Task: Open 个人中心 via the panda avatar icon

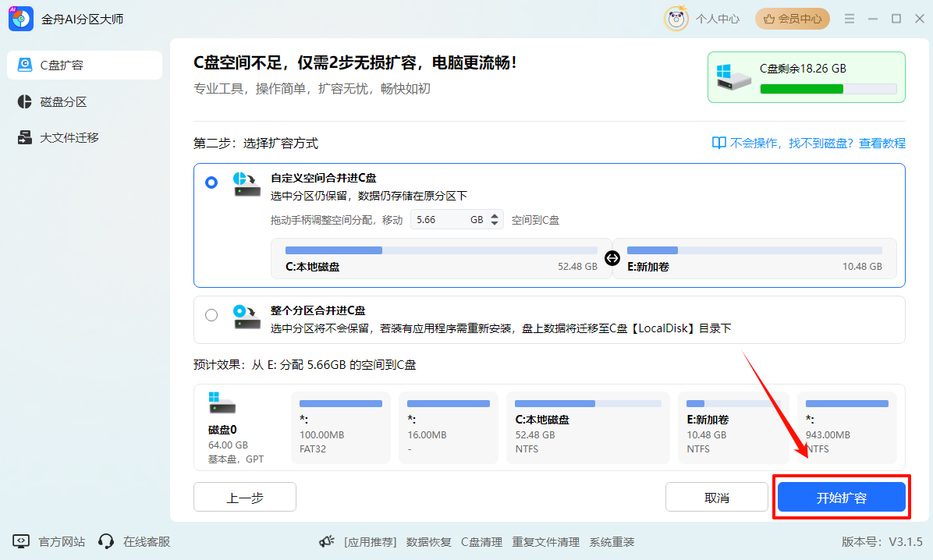Action: tap(676, 18)
